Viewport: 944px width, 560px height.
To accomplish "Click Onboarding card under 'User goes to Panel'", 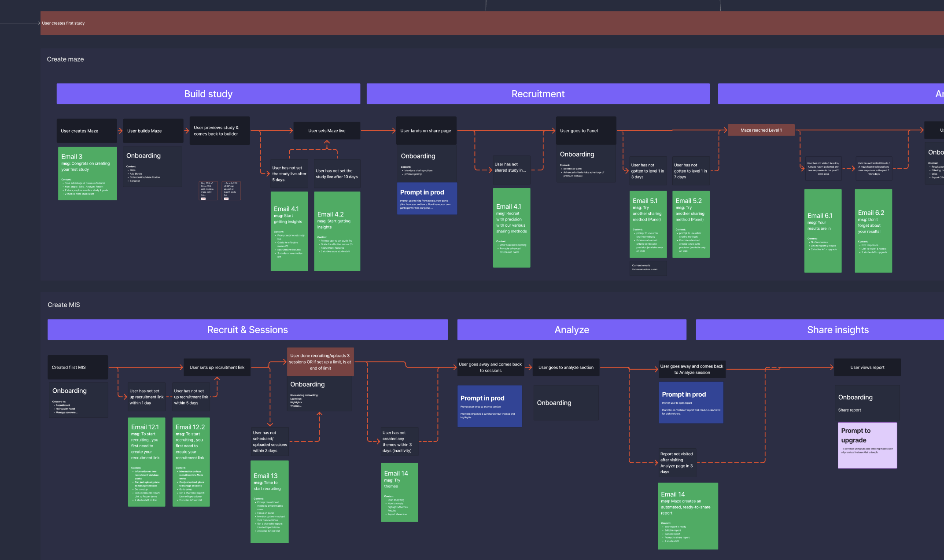I will [586, 164].
